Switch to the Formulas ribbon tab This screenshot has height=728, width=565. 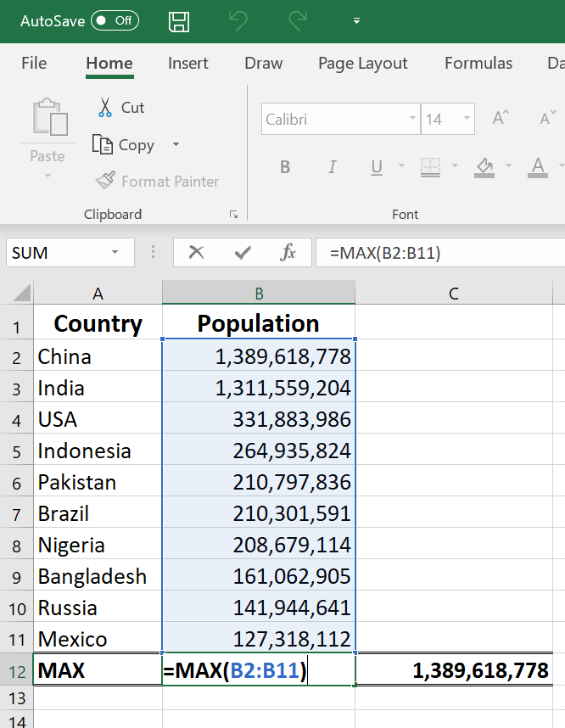click(478, 63)
